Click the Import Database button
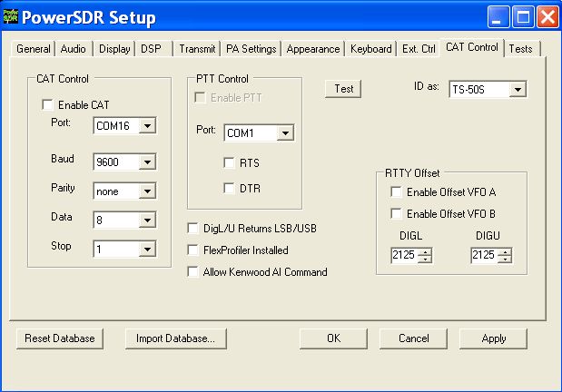562x392 pixels. click(x=174, y=338)
